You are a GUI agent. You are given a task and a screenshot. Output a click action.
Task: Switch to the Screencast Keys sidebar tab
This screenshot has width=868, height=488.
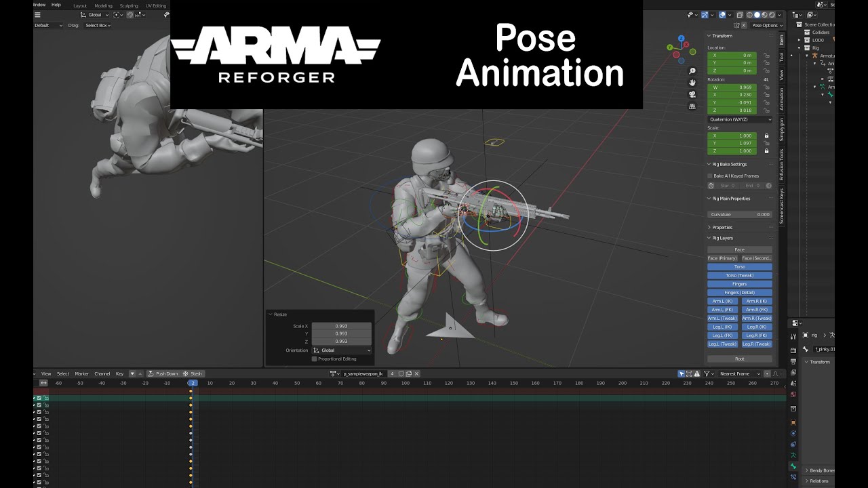[781, 206]
